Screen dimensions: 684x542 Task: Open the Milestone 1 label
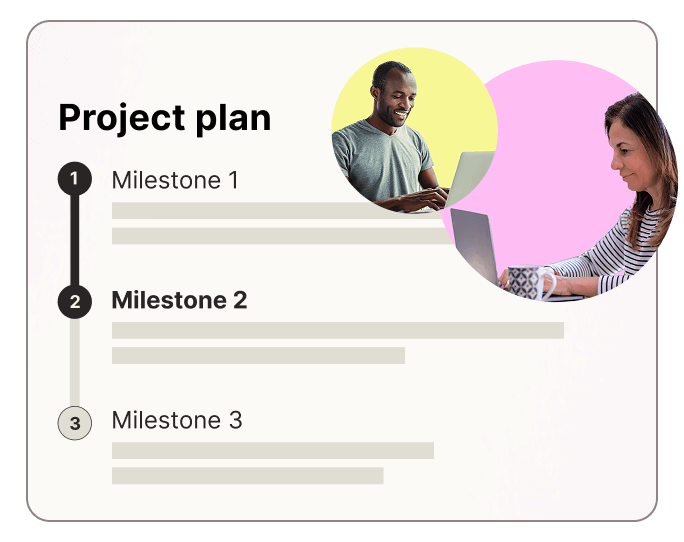point(175,181)
